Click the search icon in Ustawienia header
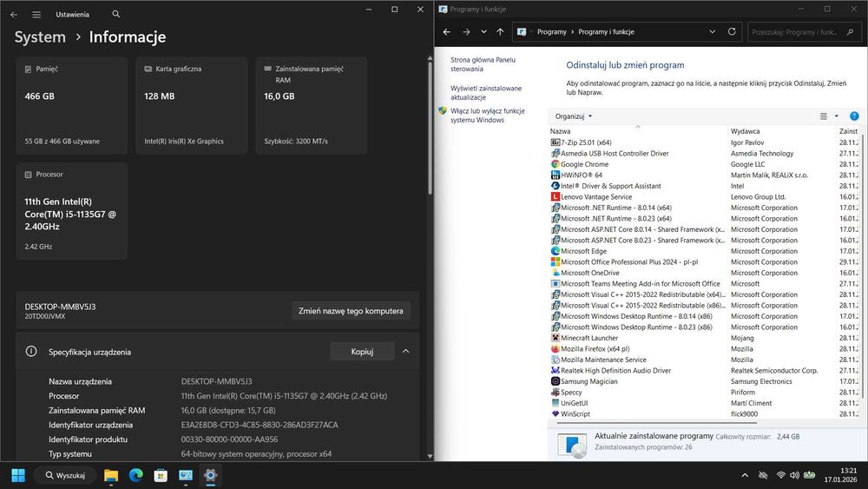Image resolution: width=868 pixels, height=489 pixels. pos(115,14)
